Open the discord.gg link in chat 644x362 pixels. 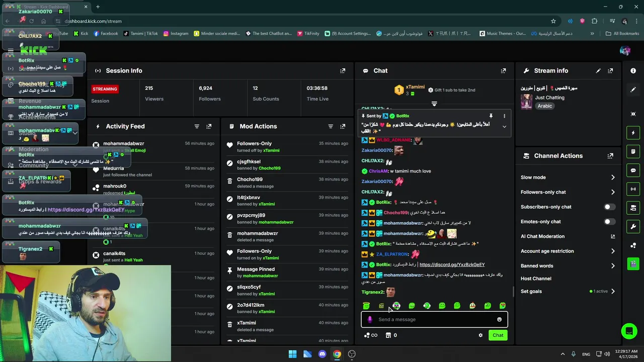[452, 264]
